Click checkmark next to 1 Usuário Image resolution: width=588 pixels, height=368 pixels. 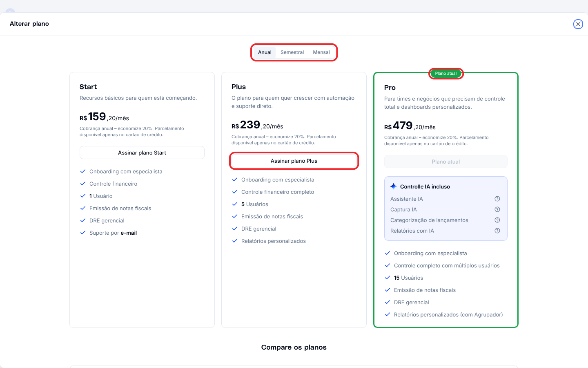click(83, 196)
